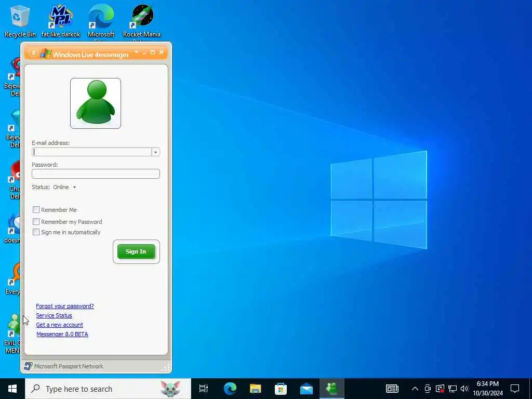
Task: Select Rocket Mania desktop shortcut
Action: (142, 22)
